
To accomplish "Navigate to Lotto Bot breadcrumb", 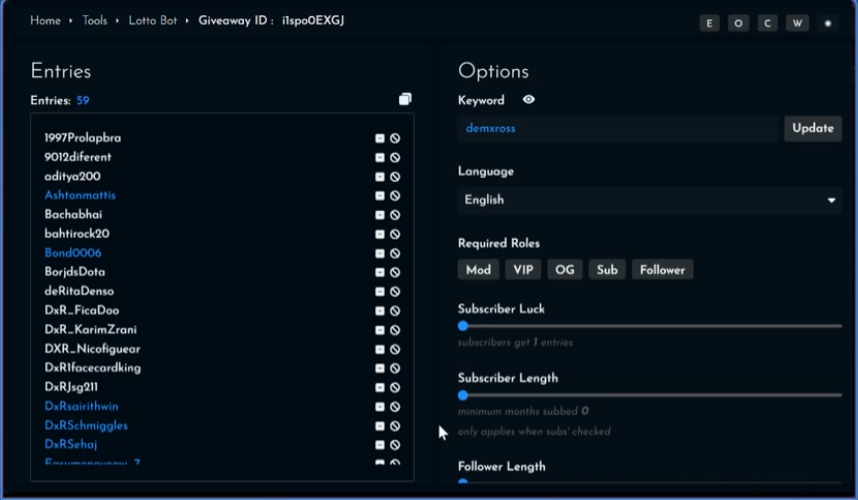I will coord(153,21).
